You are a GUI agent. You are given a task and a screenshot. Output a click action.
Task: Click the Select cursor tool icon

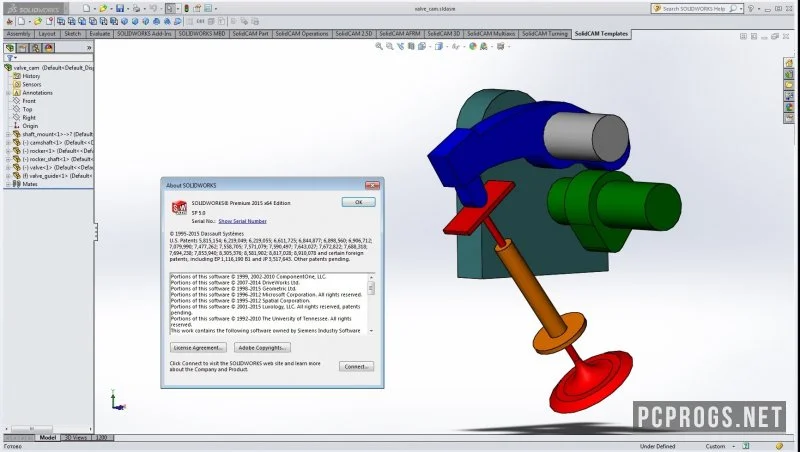click(170, 8)
